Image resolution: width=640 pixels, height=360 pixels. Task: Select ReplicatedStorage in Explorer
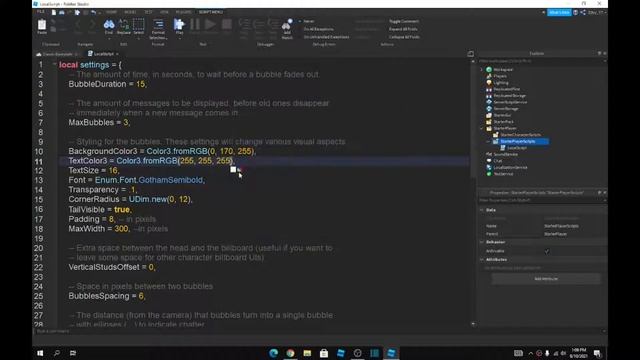509,96
